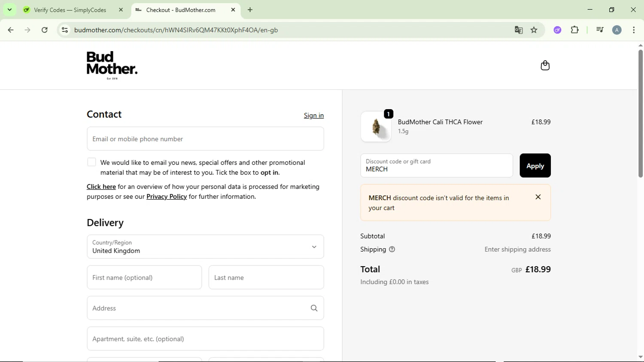This screenshot has height=362, width=644.
Task: Reload the current page
Action: (45, 30)
